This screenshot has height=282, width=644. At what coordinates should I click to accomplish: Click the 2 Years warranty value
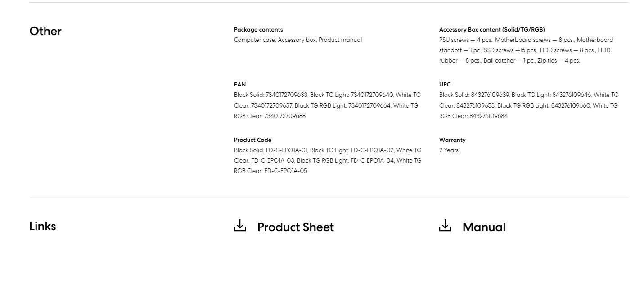pyautogui.click(x=449, y=150)
